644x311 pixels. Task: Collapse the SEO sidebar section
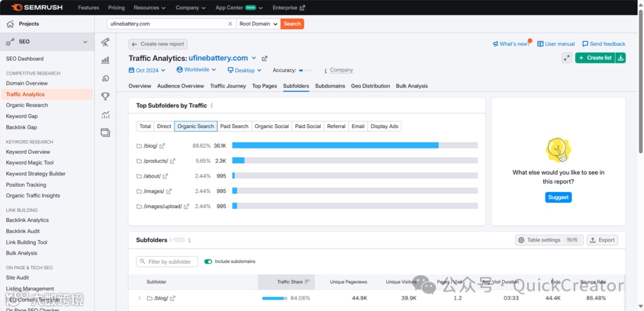pyautogui.click(x=85, y=42)
